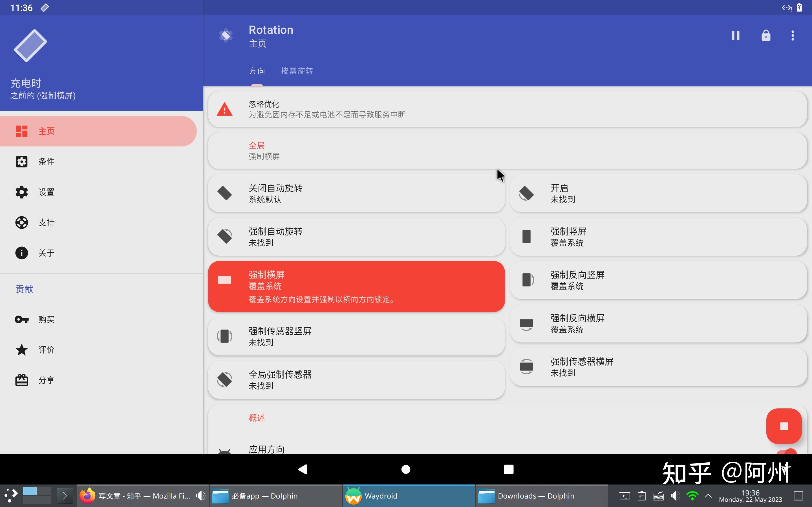Image resolution: width=812 pixels, height=507 pixels.
Task: Open the three-dot overflow menu
Action: 793,35
